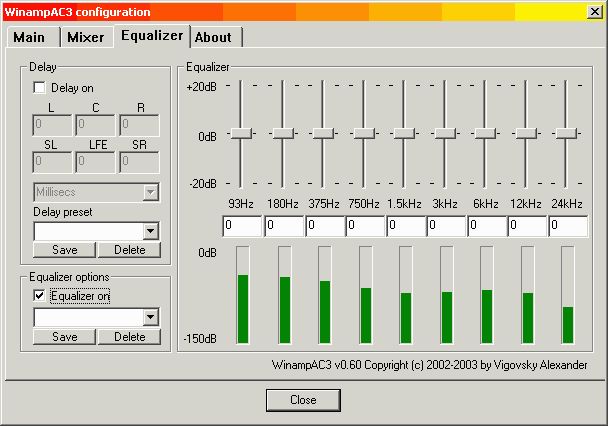Click the R channel delay field
The image size is (608, 426).
click(140, 125)
